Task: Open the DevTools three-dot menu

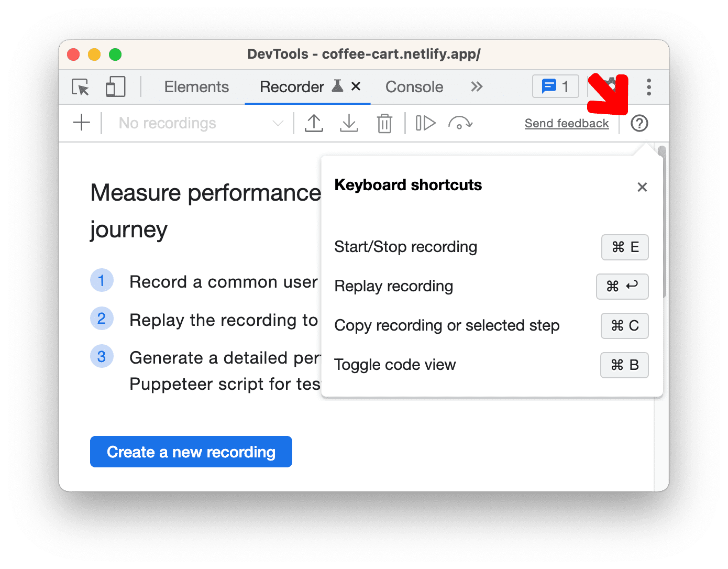Action: tap(648, 87)
